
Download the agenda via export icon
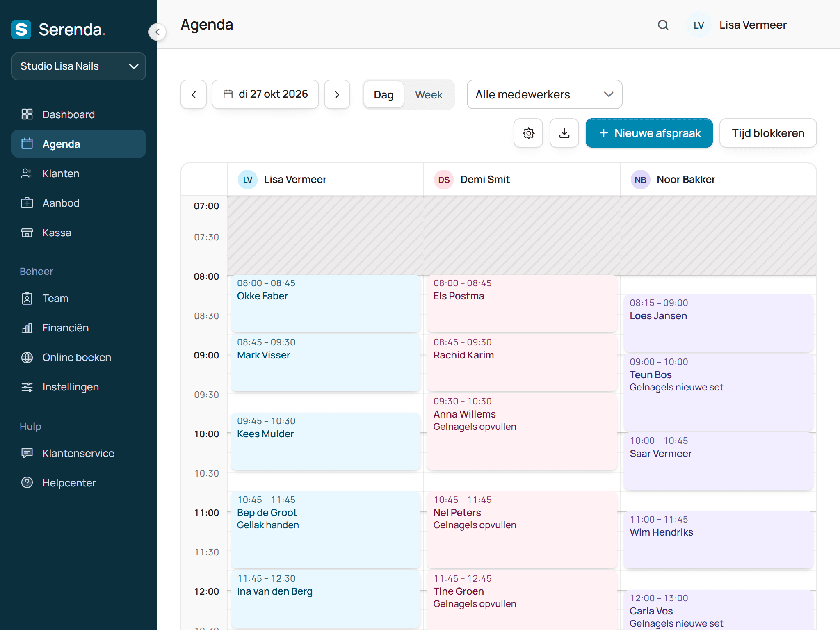tap(564, 133)
